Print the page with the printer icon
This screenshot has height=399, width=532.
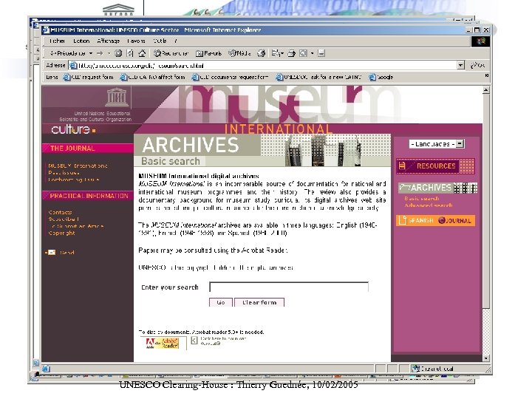coord(291,53)
